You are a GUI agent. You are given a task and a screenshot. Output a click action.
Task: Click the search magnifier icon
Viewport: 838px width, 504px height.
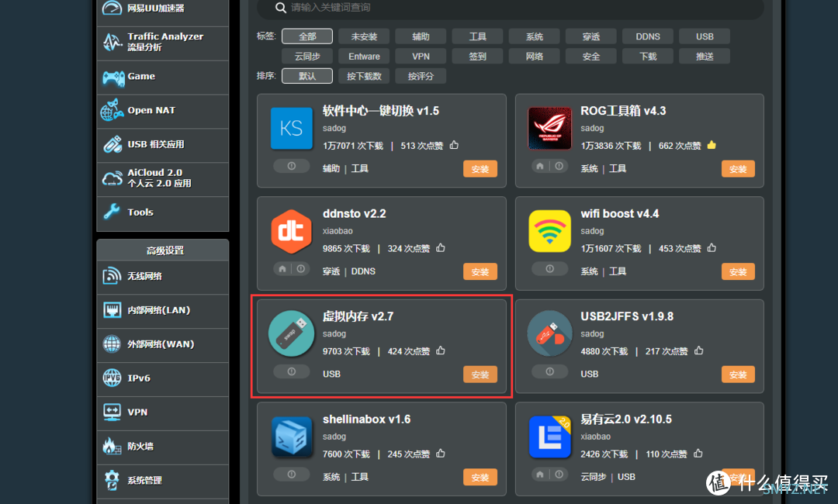click(281, 8)
